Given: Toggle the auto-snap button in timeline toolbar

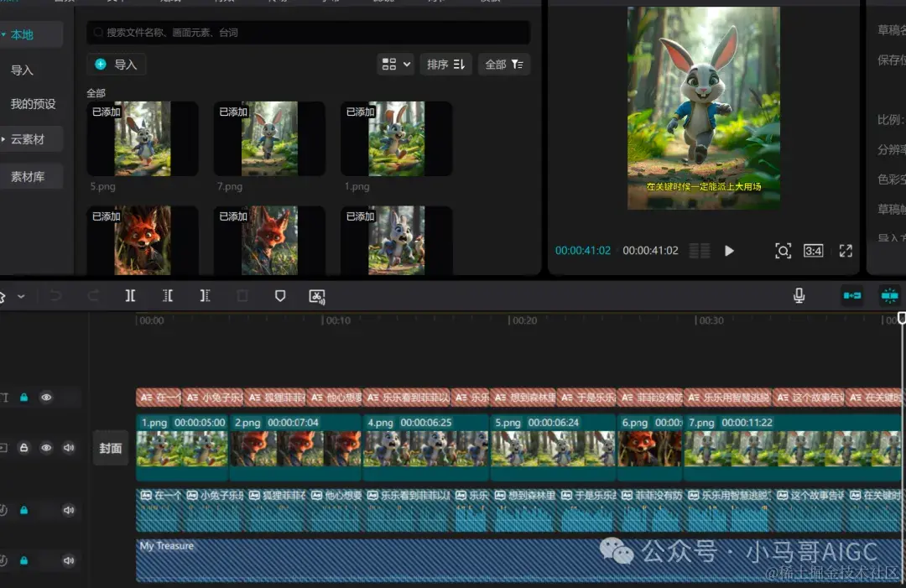Looking at the screenshot, I should (x=890, y=296).
